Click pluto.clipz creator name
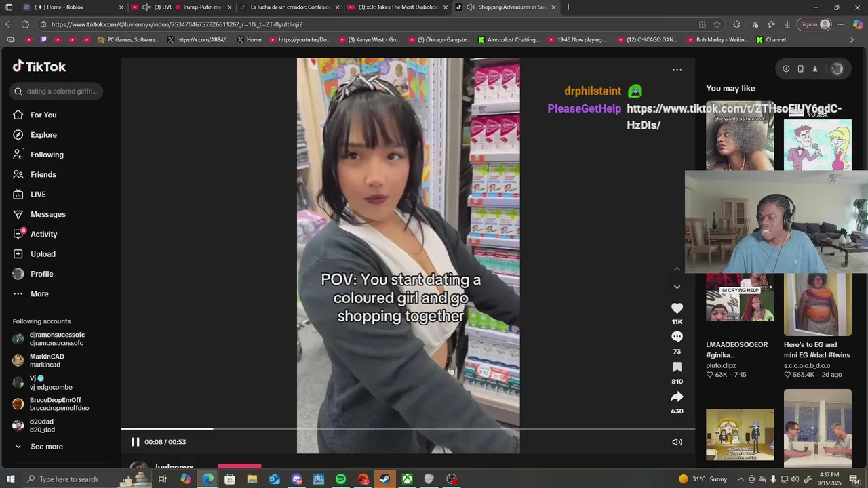Viewport: 868px width, 488px height. click(x=721, y=365)
